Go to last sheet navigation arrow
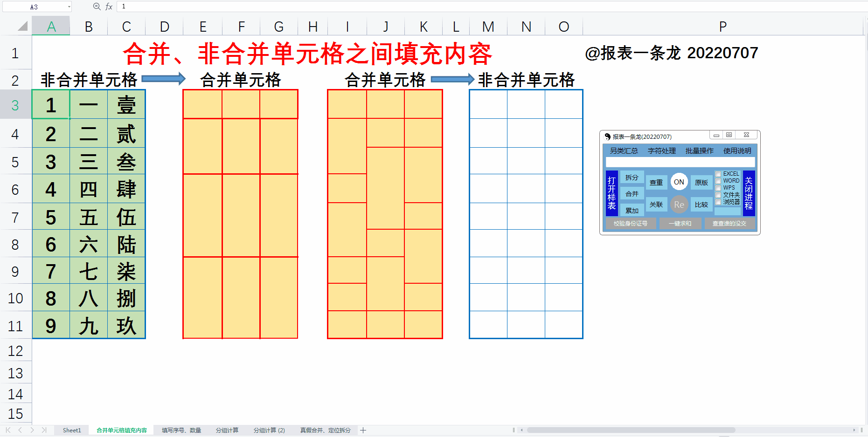 point(44,430)
